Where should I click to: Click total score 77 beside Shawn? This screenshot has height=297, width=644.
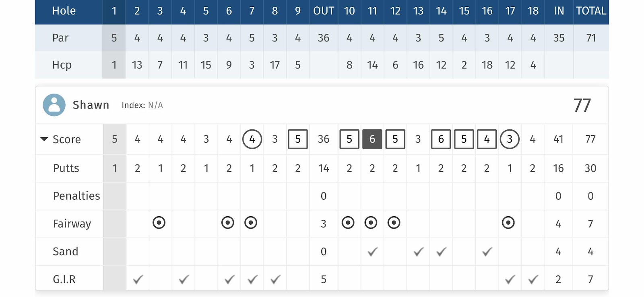[x=582, y=105]
